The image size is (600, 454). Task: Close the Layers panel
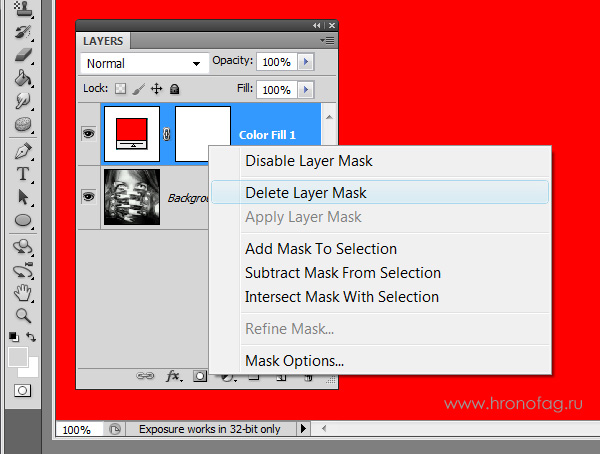pos(332,25)
